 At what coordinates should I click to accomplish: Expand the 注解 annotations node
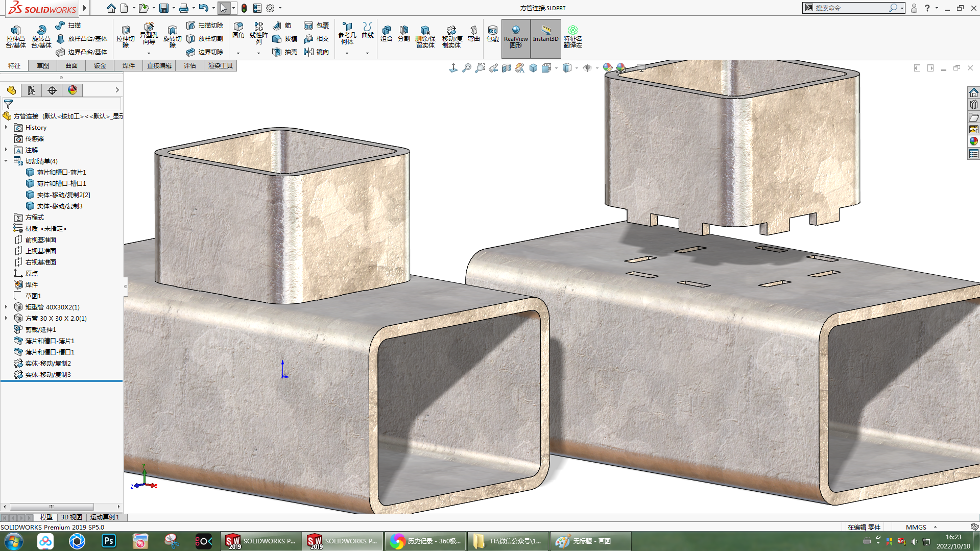(6, 150)
